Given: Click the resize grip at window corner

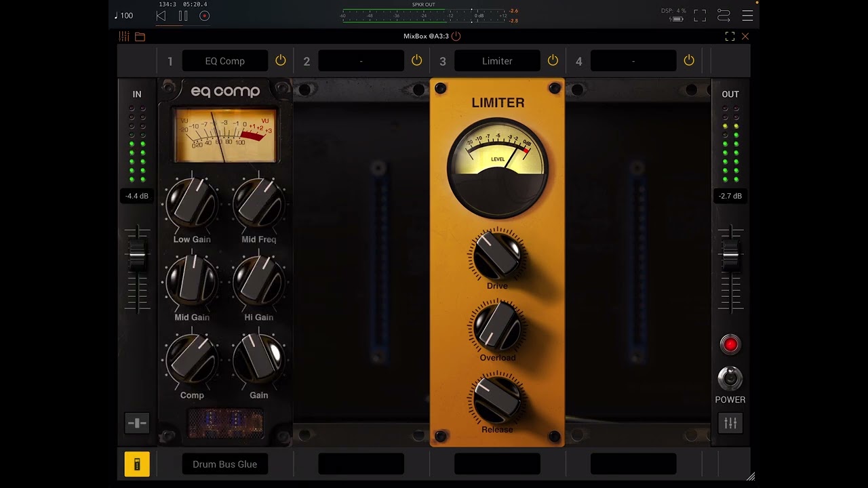Looking at the screenshot, I should click(x=751, y=477).
